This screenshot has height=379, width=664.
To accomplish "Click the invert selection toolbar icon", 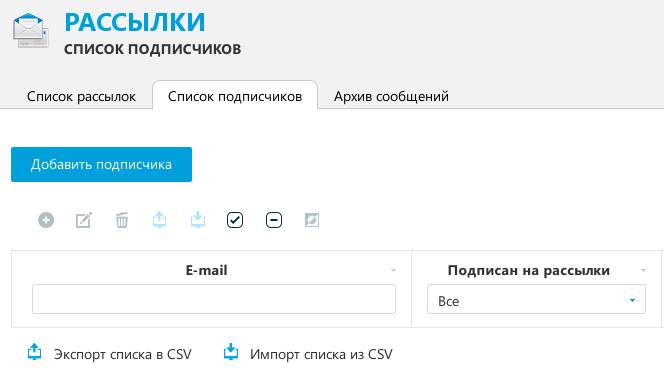I will (312, 220).
